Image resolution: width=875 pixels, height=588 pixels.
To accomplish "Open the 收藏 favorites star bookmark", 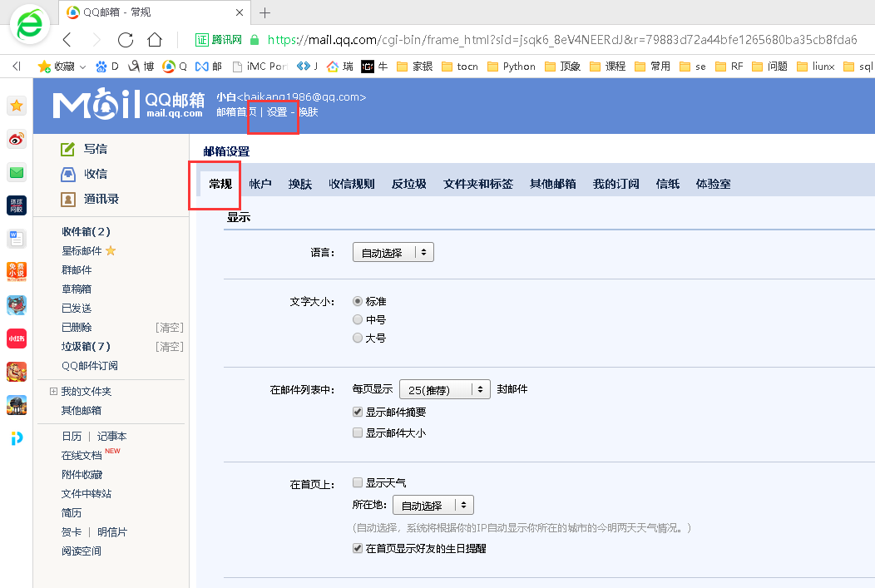I will (56, 67).
